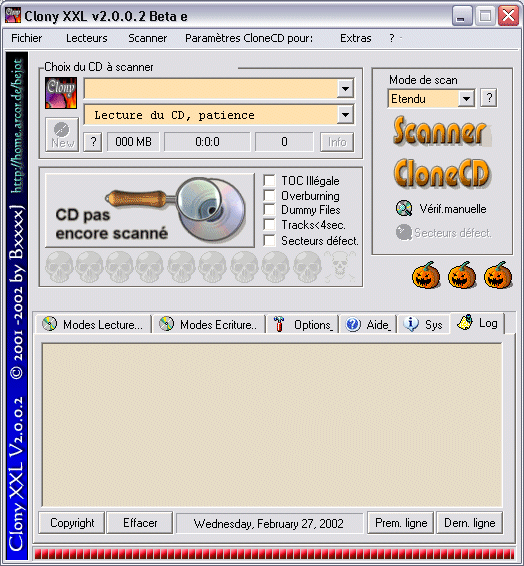Toggle the Tracks<4sec. checkbox
Image resolution: width=524 pixels, height=566 pixels.
point(269,225)
